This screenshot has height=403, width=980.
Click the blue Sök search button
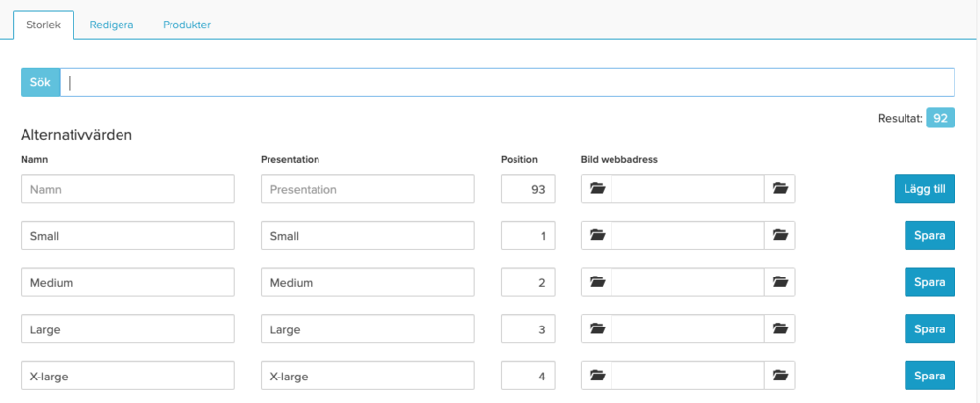coord(40,82)
